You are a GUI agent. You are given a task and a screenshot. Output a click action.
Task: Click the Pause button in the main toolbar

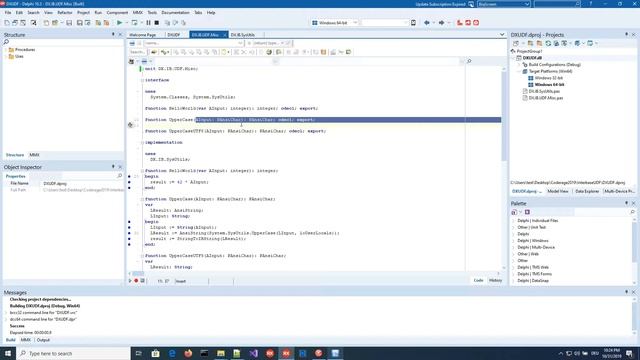(x=149, y=23)
